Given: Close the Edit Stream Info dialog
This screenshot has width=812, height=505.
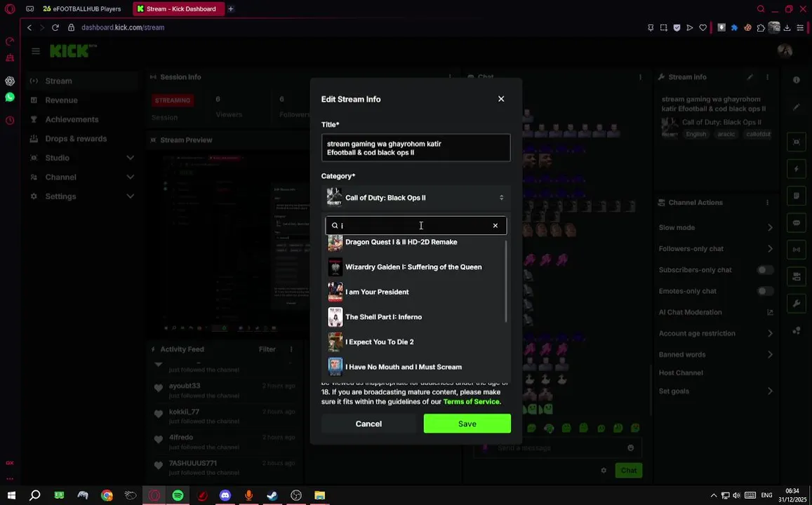Looking at the screenshot, I should (x=501, y=99).
